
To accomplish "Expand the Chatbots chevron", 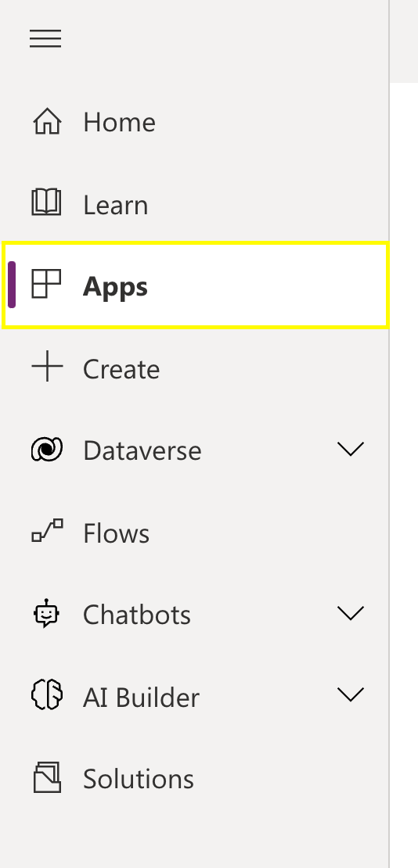I will (351, 613).
